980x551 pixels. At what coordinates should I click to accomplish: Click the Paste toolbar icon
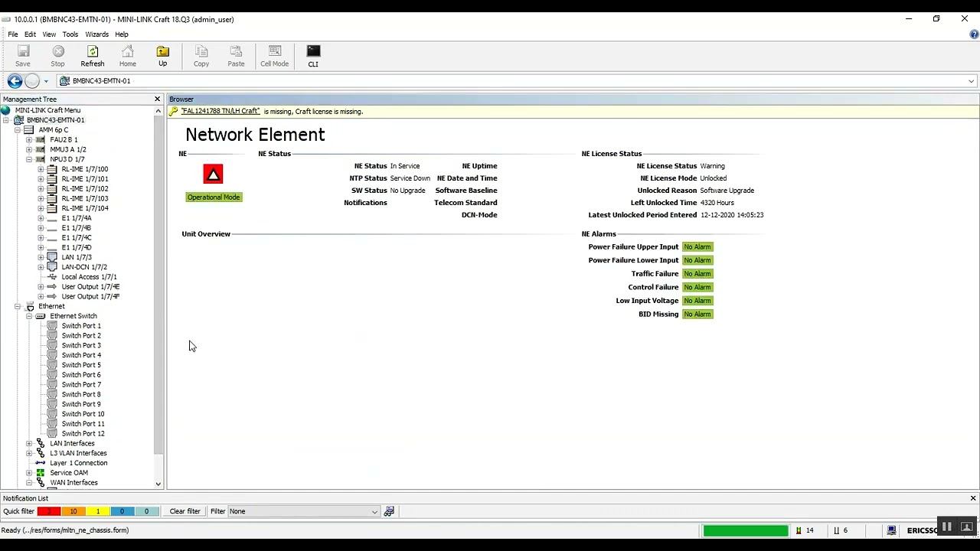[x=236, y=56]
